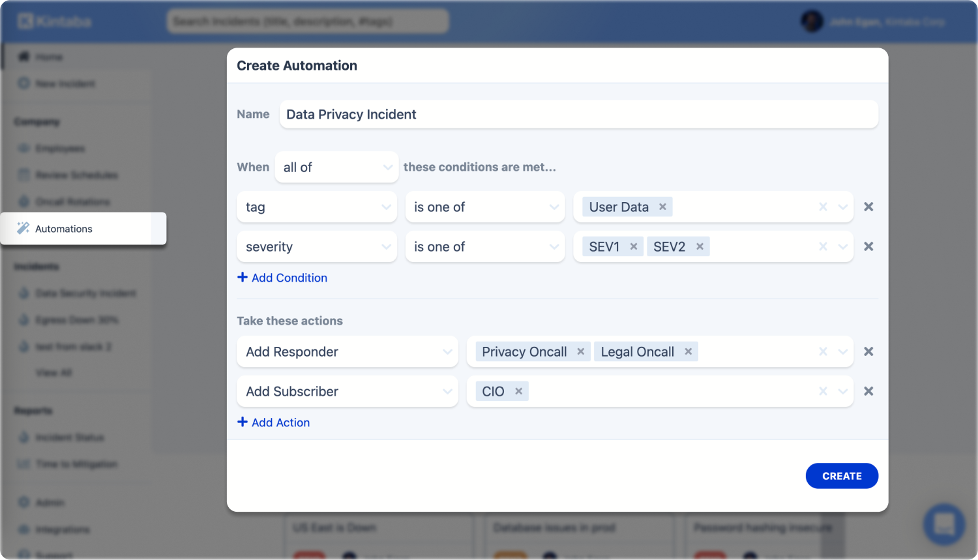Open the 'all of' condition match dropdown
The height and width of the screenshot is (560, 978).
[336, 168]
